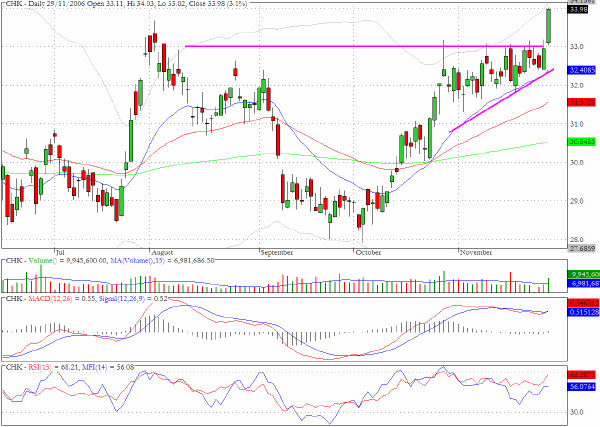This screenshot has height=427, width=600.
Task: Click the green 9,945,600 volume value label
Action: click(x=584, y=274)
